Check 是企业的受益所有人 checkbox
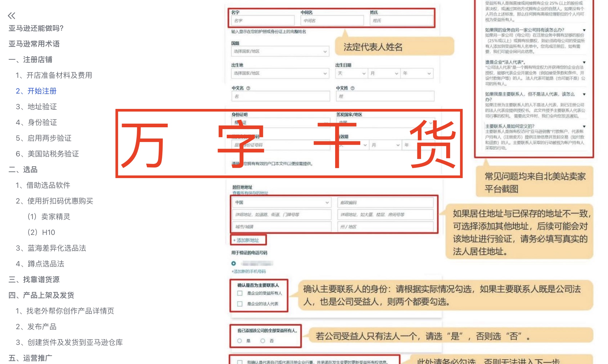The height and width of the screenshot is (364, 608). click(240, 293)
